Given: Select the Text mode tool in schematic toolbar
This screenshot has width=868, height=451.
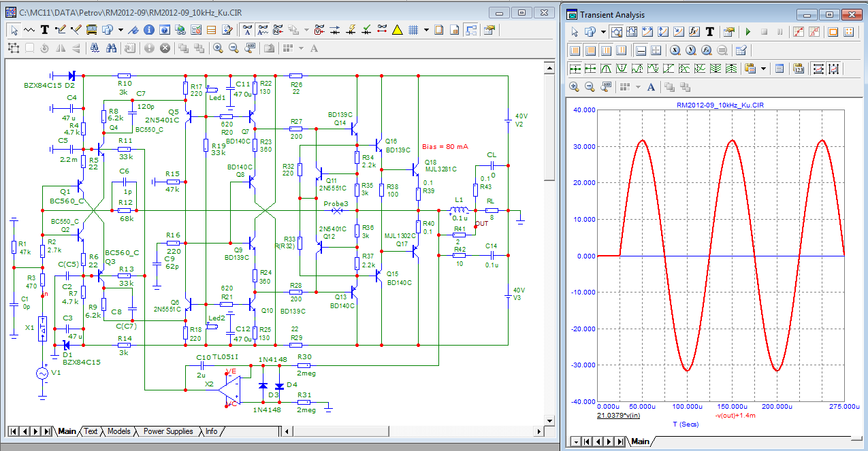Looking at the screenshot, I should [45, 30].
